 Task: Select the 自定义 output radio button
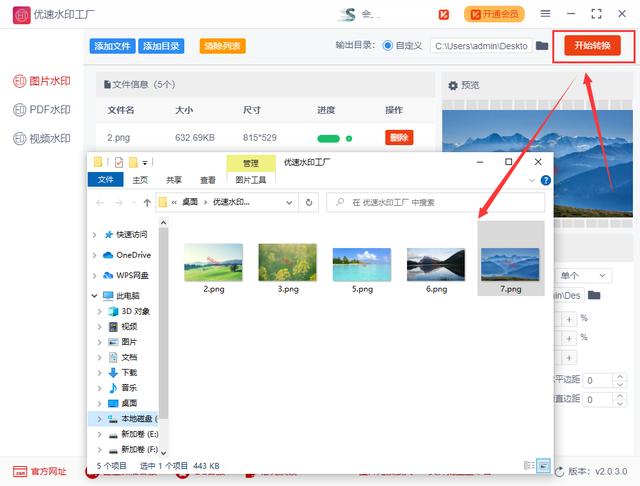[x=388, y=45]
